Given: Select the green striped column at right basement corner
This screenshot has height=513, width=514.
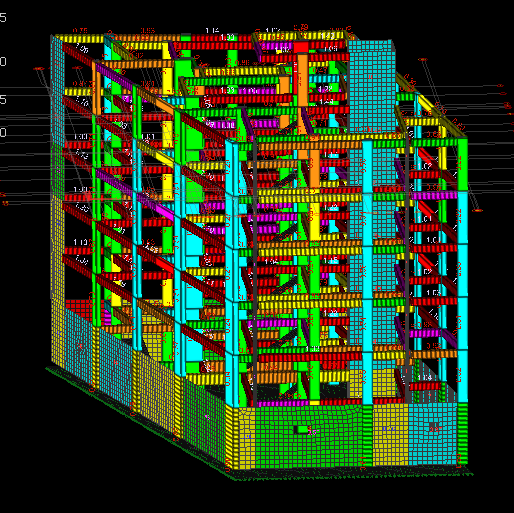Looking at the screenshot, I should tap(462, 433).
